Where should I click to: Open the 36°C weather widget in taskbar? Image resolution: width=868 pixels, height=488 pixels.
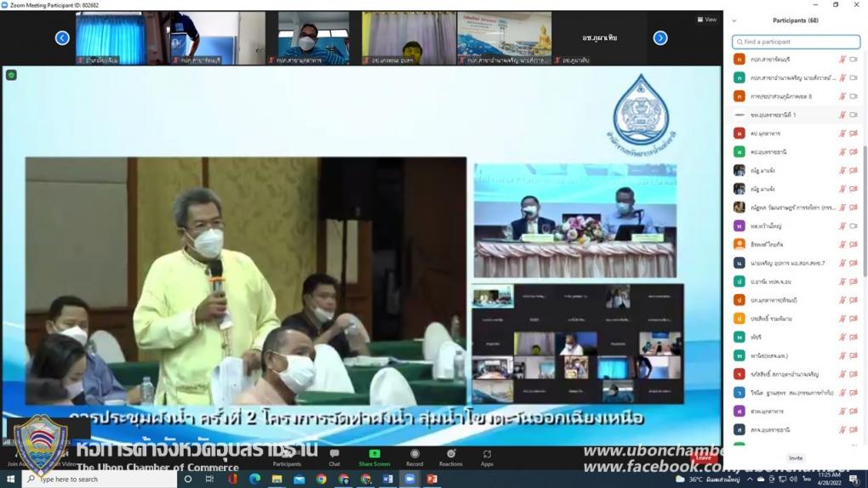pos(707,479)
